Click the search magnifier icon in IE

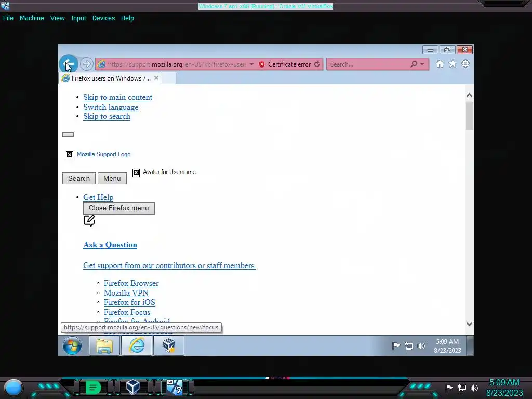(414, 64)
